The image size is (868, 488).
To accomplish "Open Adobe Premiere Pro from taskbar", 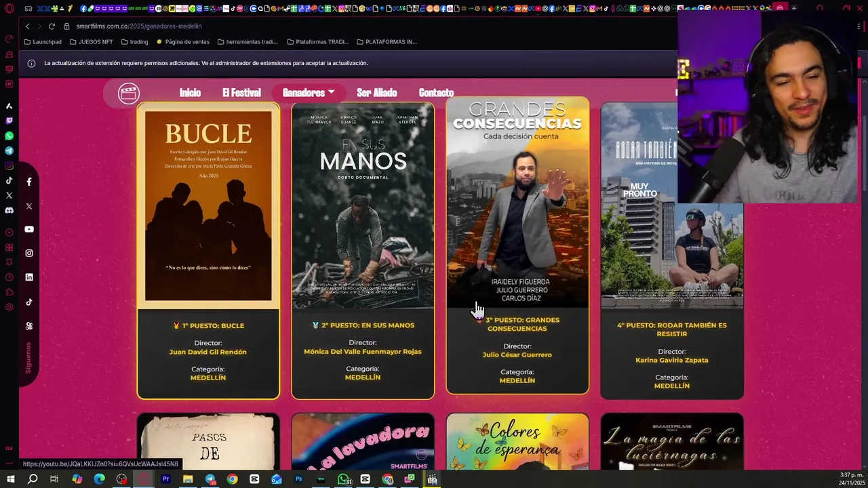I will [165, 479].
